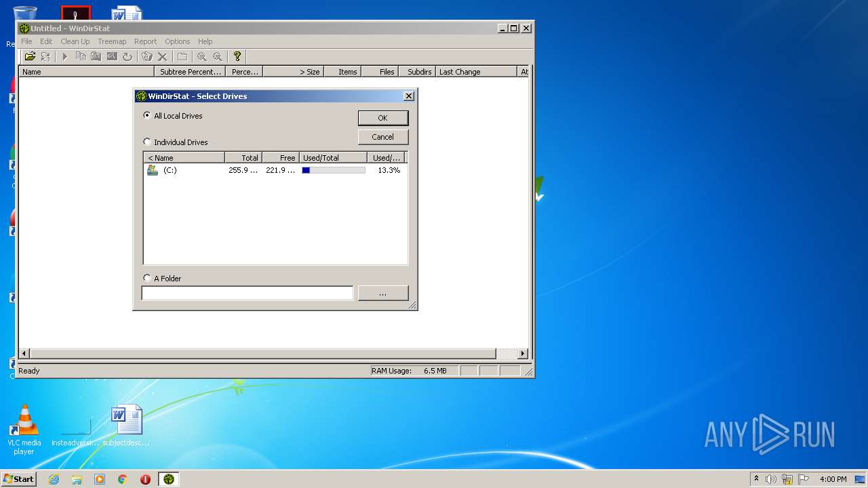Click the Show desktop button
Image resolution: width=868 pixels, height=488 pixels.
coord(861,479)
